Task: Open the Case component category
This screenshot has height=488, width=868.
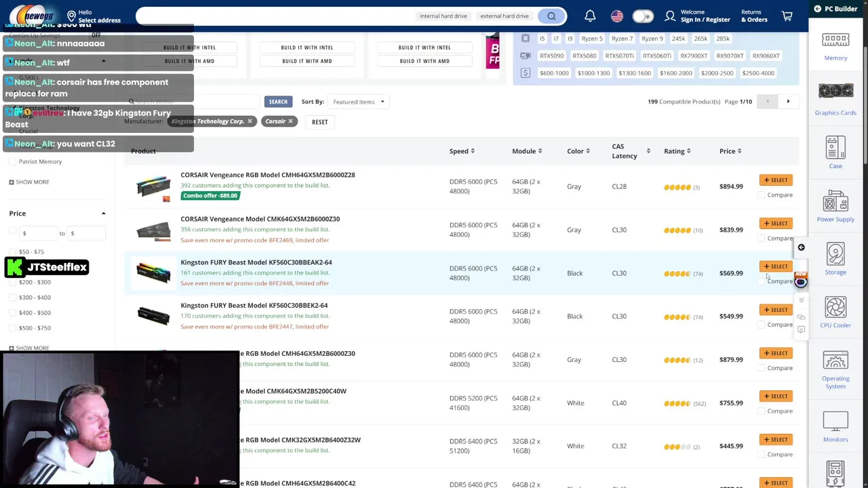Action: pyautogui.click(x=835, y=152)
